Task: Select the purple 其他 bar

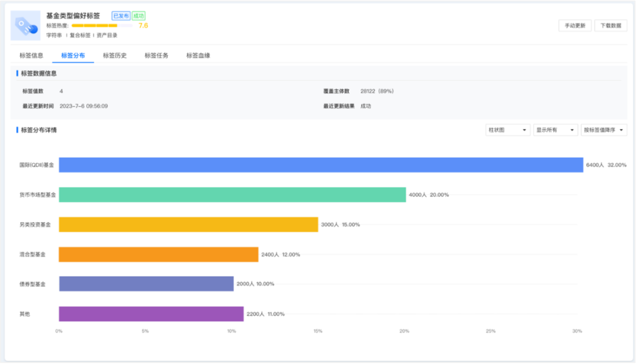Action: coord(151,314)
